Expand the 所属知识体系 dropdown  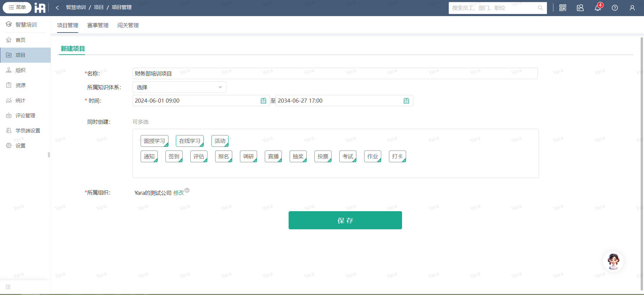point(179,87)
